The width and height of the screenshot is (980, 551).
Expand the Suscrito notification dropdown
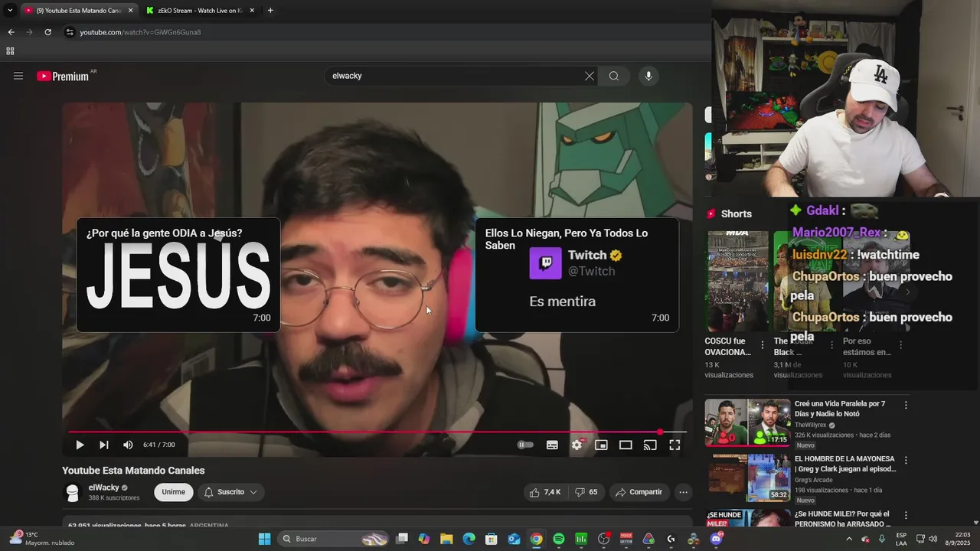pos(230,492)
